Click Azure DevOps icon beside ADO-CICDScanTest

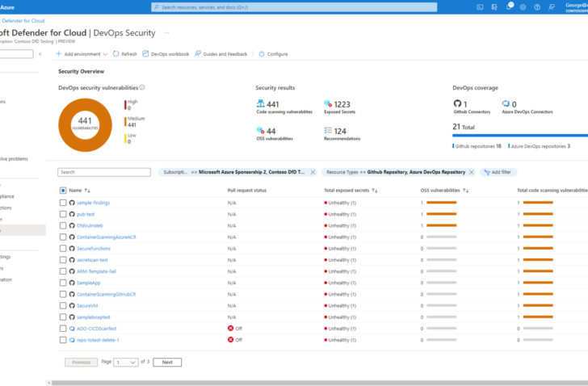click(x=72, y=329)
